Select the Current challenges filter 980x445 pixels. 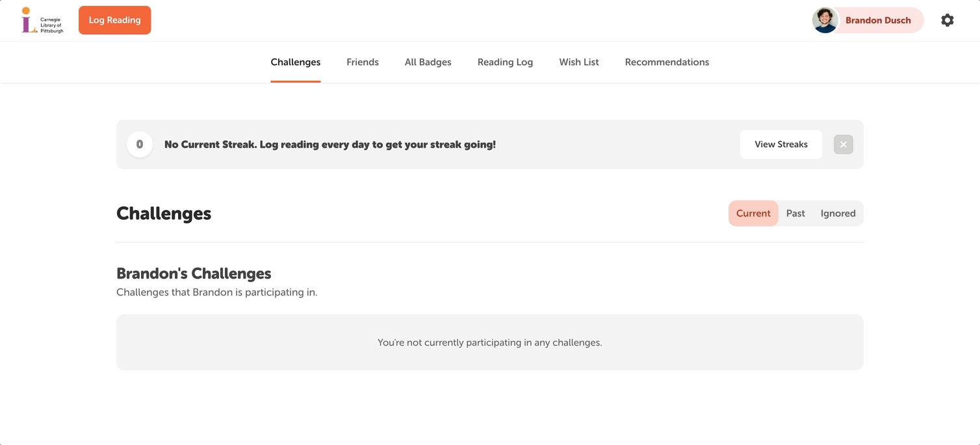pyautogui.click(x=753, y=213)
